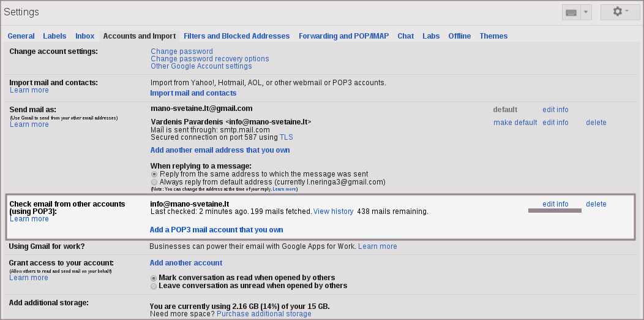The height and width of the screenshot is (320, 644).
Task: Delete the POP3 account info@mano-svetaine.lt
Action: point(596,204)
